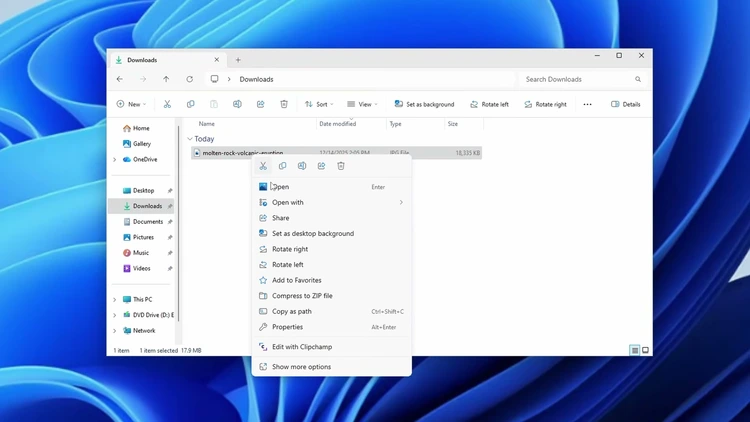750x422 pixels.
Task: Click the Set as background toolbar button
Action: pyautogui.click(x=424, y=104)
